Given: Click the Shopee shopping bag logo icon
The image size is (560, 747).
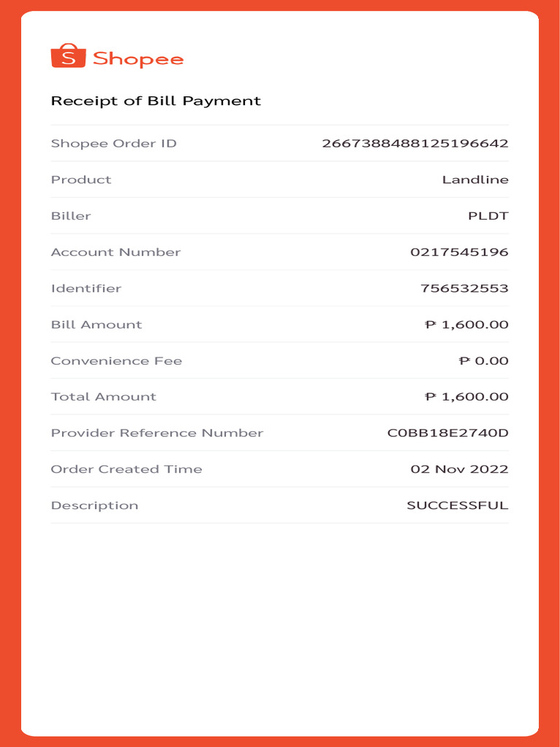Looking at the screenshot, I should click(68, 55).
